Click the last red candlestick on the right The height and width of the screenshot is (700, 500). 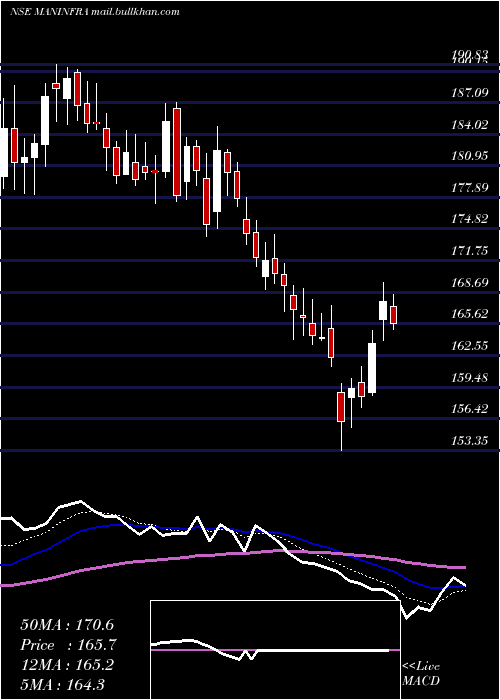393,314
